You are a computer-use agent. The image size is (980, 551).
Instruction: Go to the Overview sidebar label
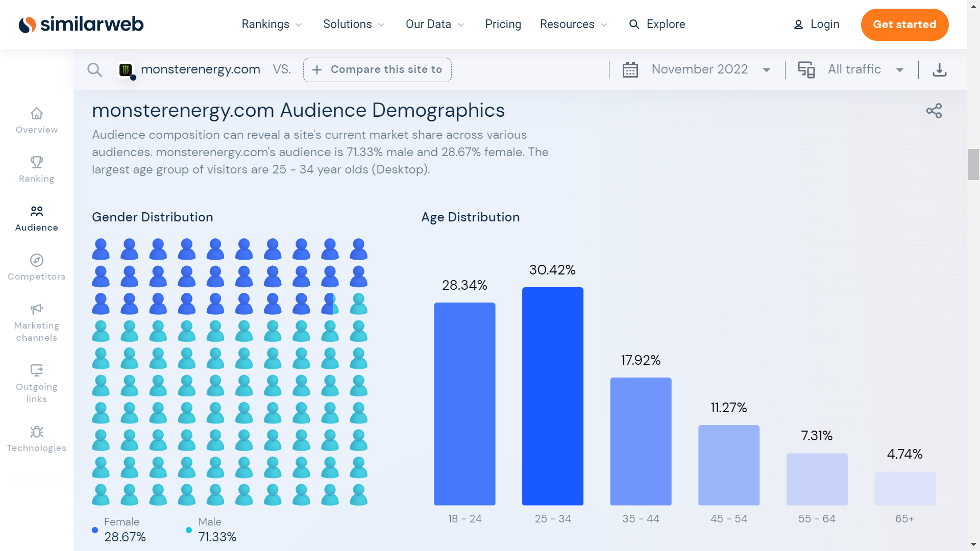pos(37,130)
